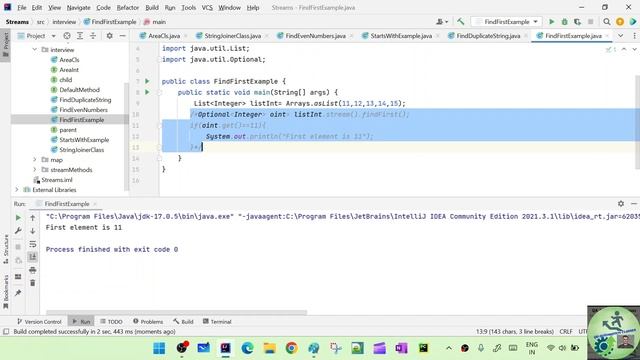Select DefaultMethod in project tree
Viewport: 640px width, 360px height.
coord(79,90)
